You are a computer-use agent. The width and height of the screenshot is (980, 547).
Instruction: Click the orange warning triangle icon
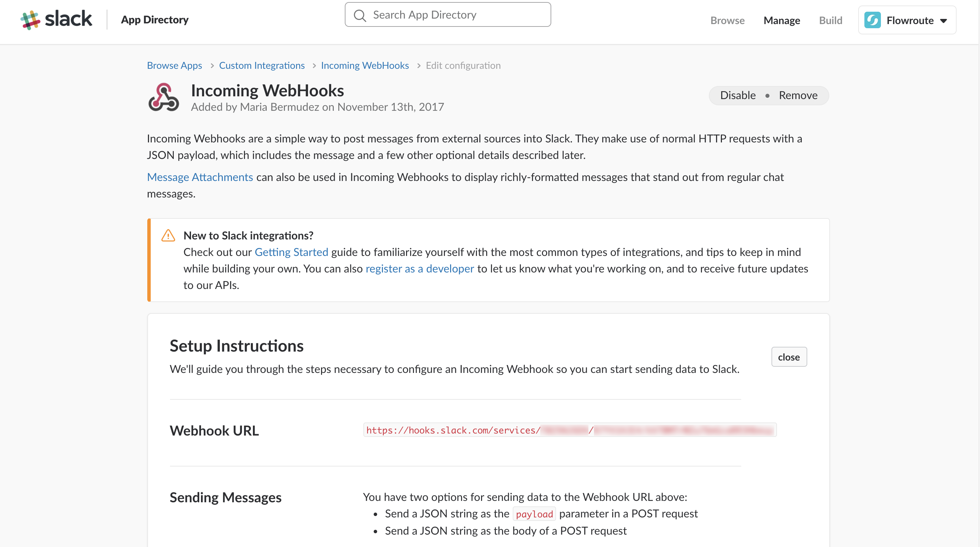click(168, 235)
